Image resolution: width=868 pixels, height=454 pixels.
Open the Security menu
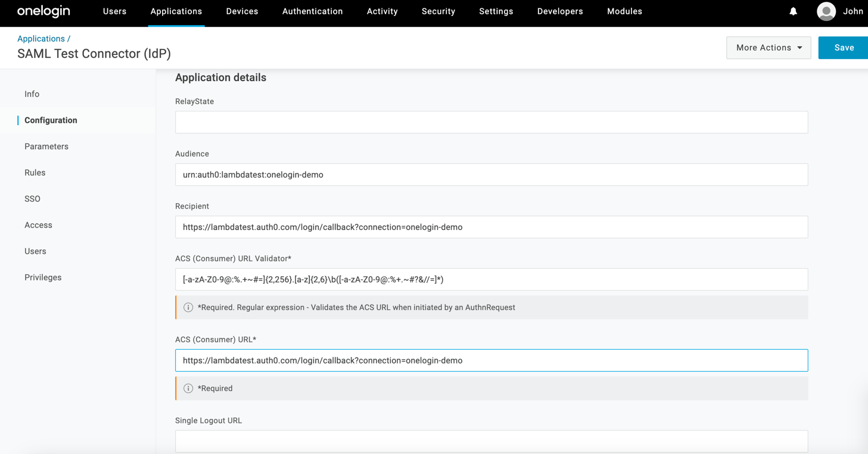438,11
